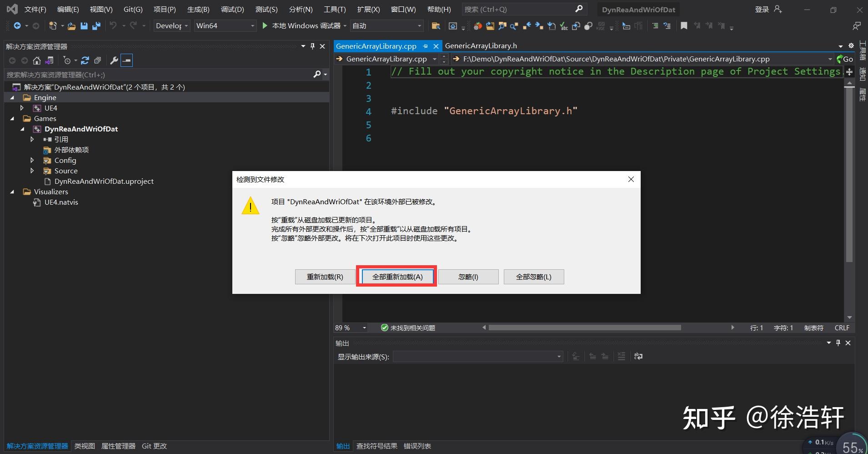868x454 pixels.
Task: Click the Home icon in Solution Explorer
Action: point(37,60)
